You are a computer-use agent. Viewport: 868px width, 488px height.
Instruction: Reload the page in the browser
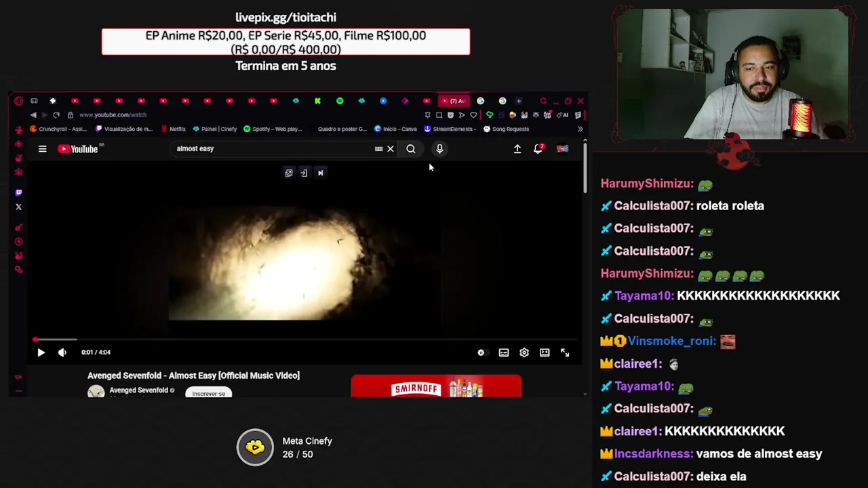pyautogui.click(x=56, y=115)
